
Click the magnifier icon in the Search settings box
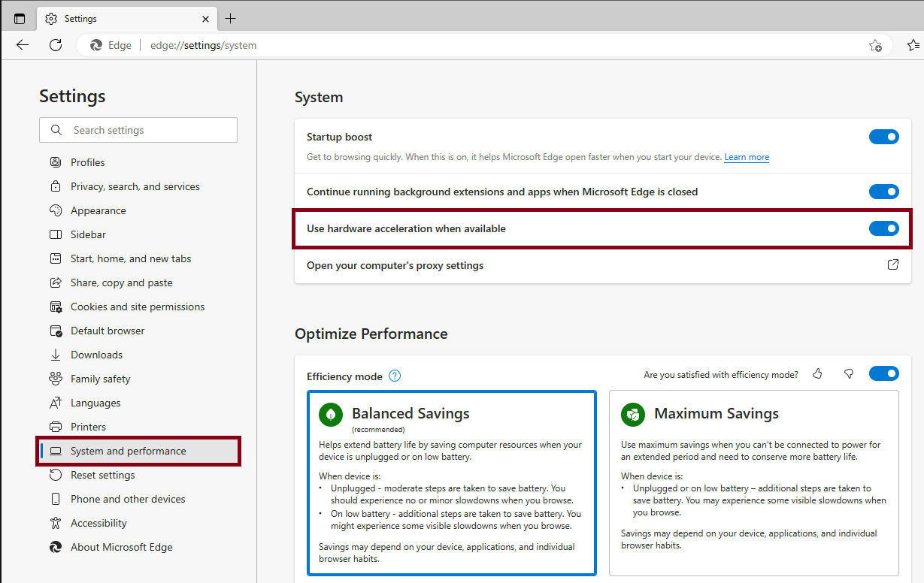56,130
